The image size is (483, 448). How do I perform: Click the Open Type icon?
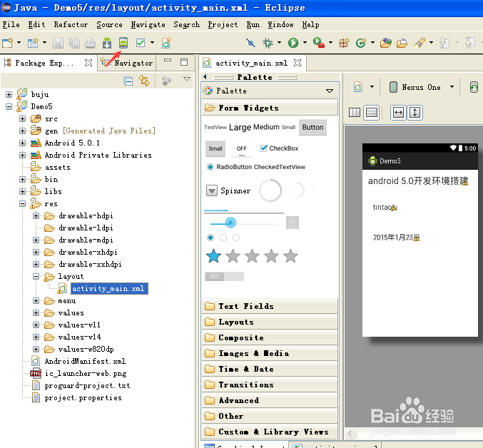pos(386,43)
